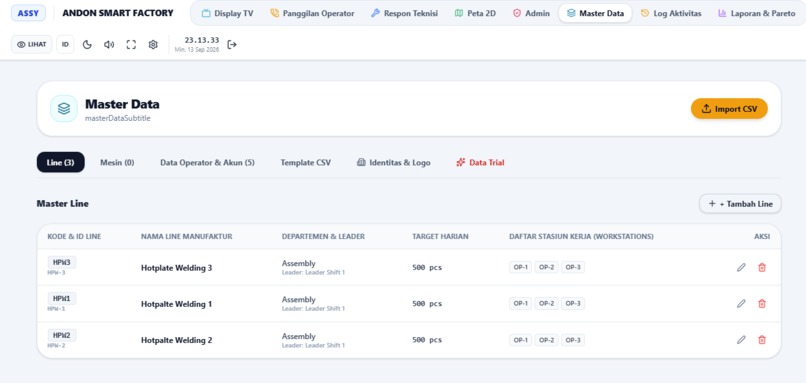Click OP-2 station in Hotpalte Welding 2 row
806x383 pixels.
[x=546, y=340]
